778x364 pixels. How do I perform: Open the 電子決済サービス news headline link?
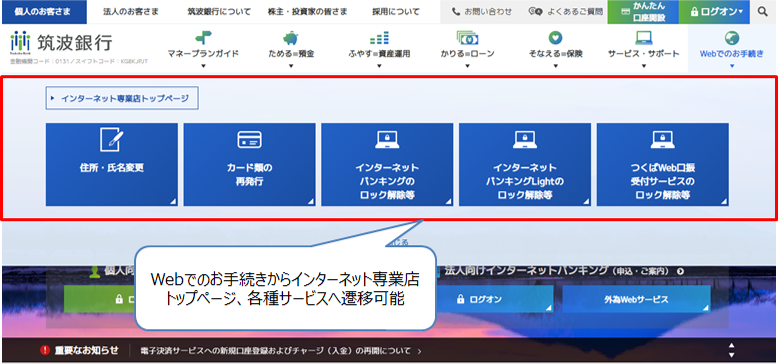[281, 351]
